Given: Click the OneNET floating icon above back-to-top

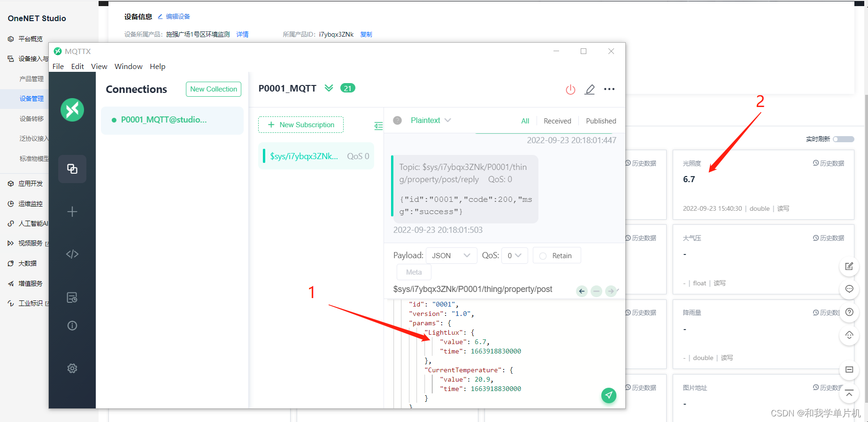Looking at the screenshot, I should point(849,369).
